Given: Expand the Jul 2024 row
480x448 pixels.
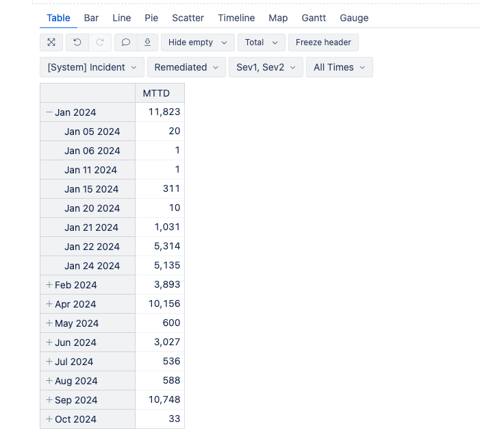Looking at the screenshot, I should click(x=49, y=361).
